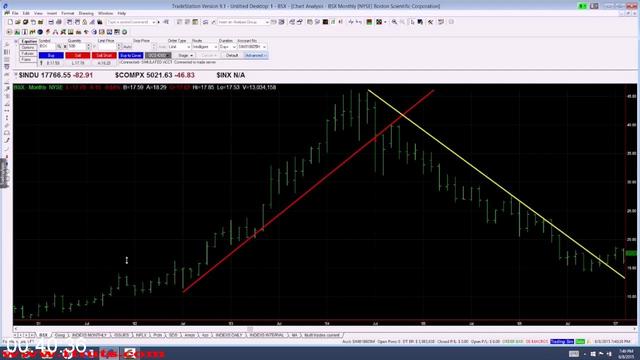Switch to the INDEXS MONTHLY workspace tab
Screen dimensions: 640x360
pyautogui.click(x=89, y=335)
